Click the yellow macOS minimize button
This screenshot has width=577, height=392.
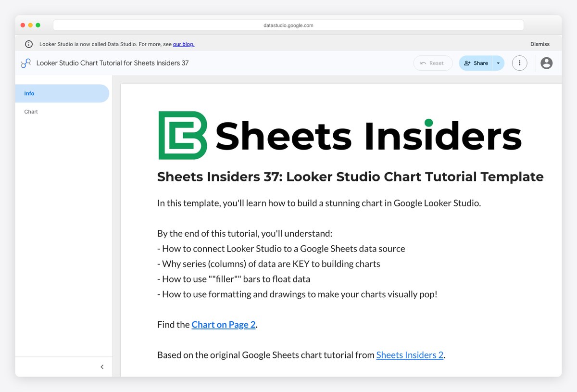coord(30,25)
